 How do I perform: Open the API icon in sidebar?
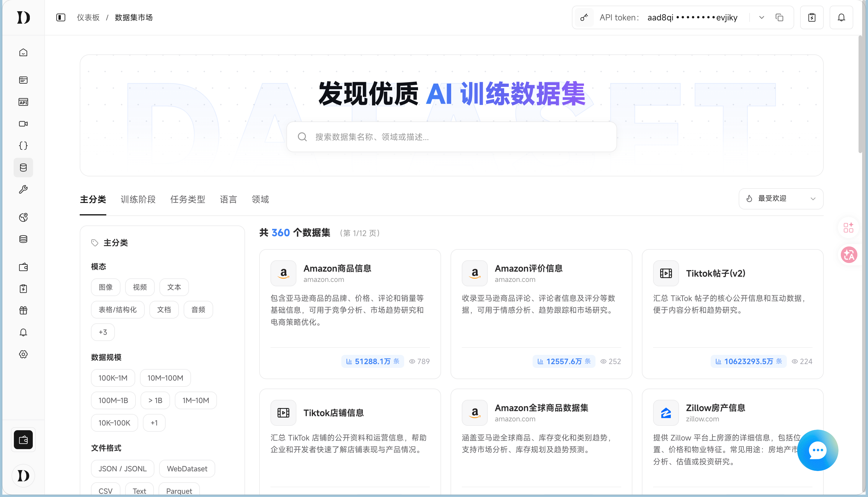pos(23,102)
